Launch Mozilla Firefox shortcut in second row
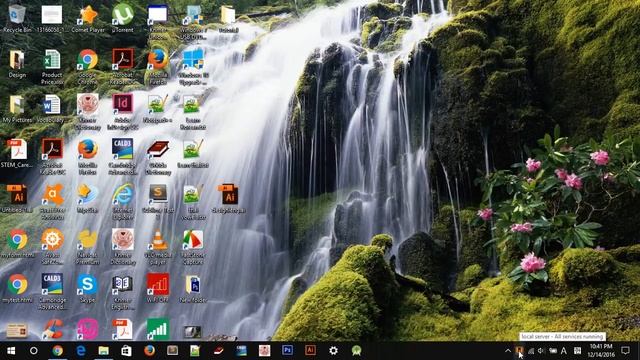 coord(158,66)
